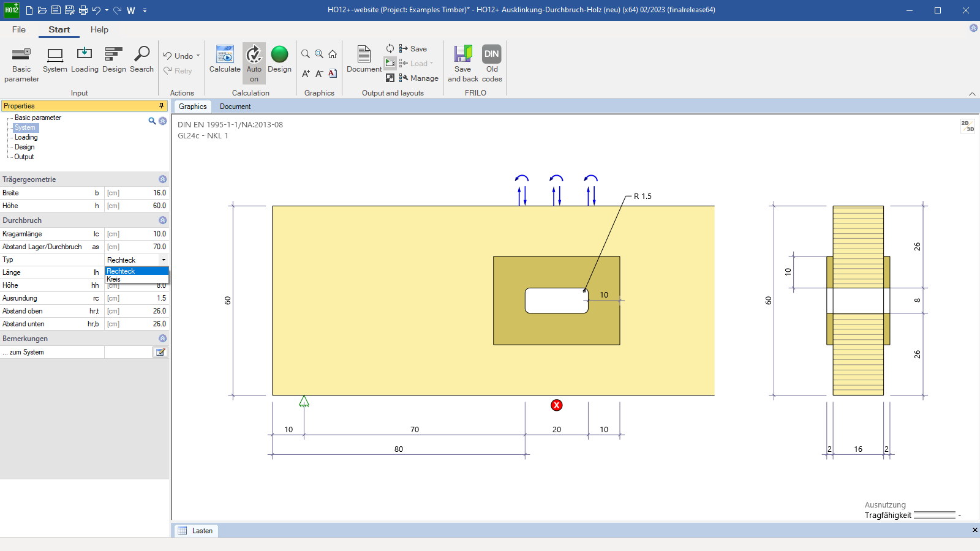The height and width of the screenshot is (551, 980).
Task: Close the bottom Lasten panel
Action: point(974,530)
